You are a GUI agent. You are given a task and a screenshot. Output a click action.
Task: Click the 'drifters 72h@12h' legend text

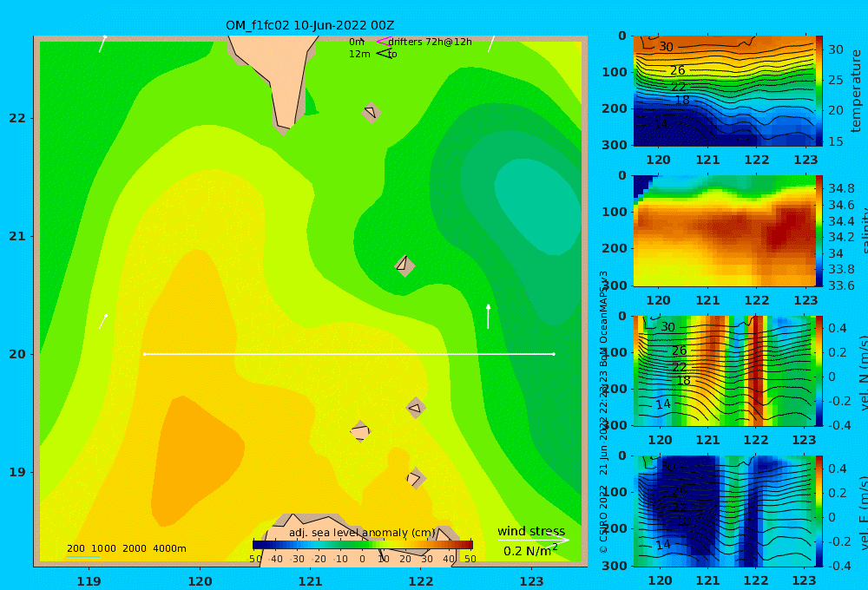click(x=430, y=42)
